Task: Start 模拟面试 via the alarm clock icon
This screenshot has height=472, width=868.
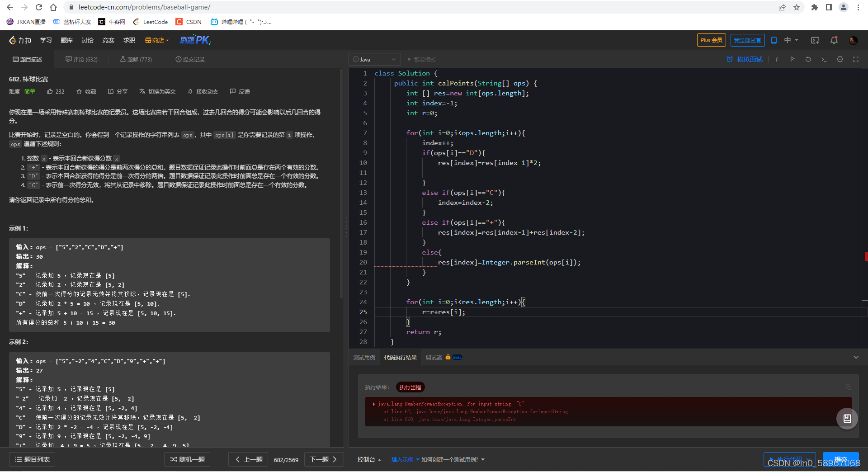Action: [x=729, y=59]
